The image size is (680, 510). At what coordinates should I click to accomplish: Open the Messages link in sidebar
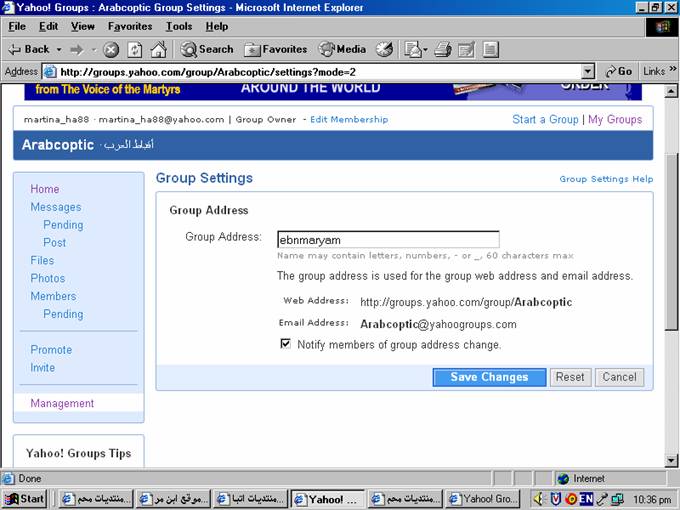pos(56,207)
